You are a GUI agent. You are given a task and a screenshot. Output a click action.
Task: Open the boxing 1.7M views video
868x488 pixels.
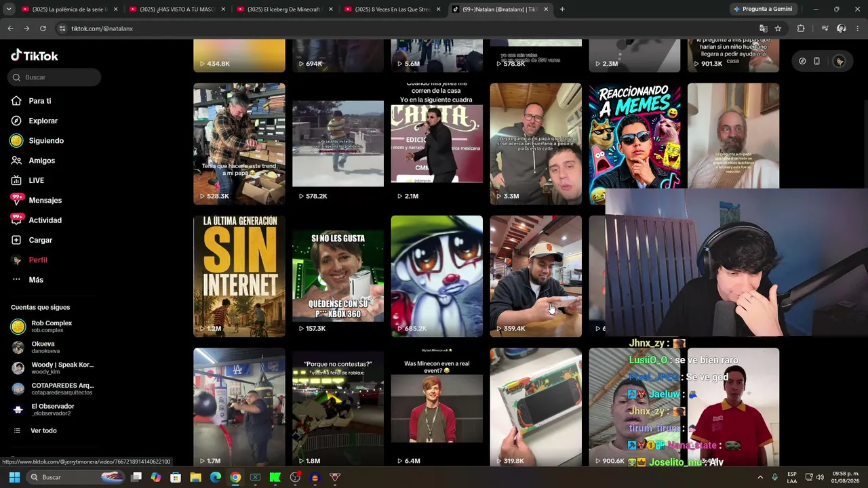(239, 407)
